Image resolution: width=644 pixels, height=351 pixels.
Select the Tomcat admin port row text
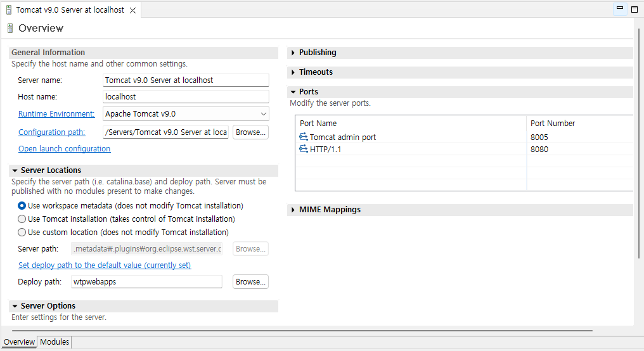342,137
